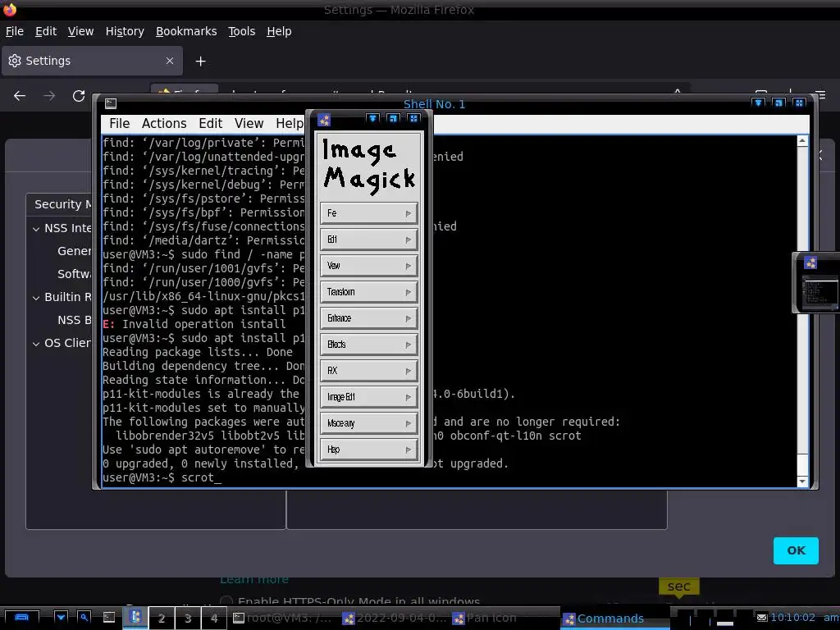Open the ImageMagick Miscellany menu button

[x=368, y=423]
